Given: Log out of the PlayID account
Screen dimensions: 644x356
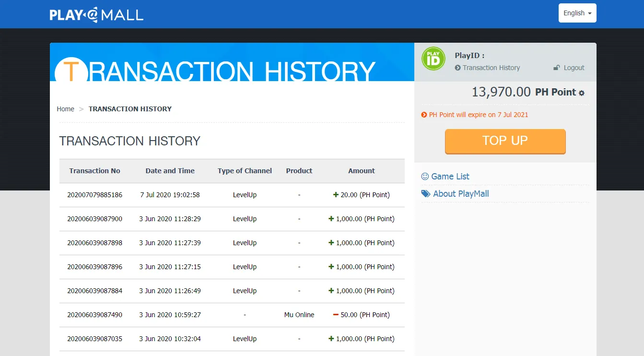Looking at the screenshot, I should click(x=574, y=68).
